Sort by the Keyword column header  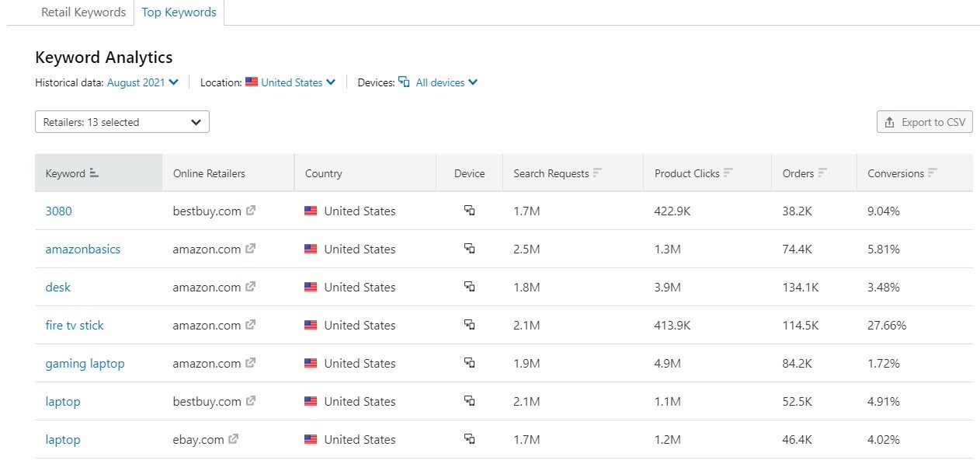pos(99,173)
